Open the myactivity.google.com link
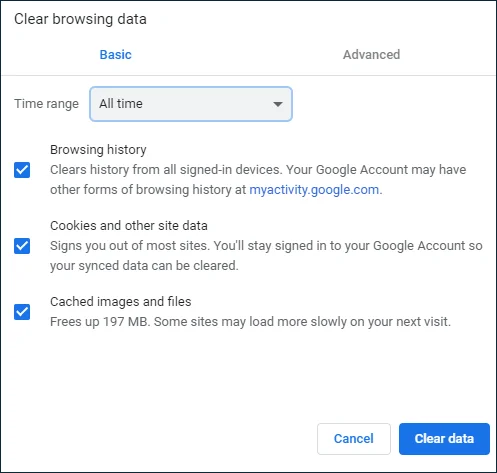497x473 pixels. click(x=314, y=190)
